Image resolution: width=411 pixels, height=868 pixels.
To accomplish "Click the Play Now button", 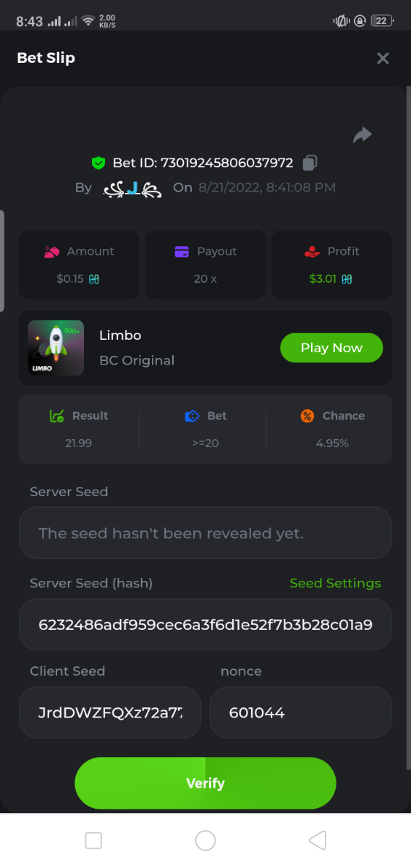I will [331, 348].
